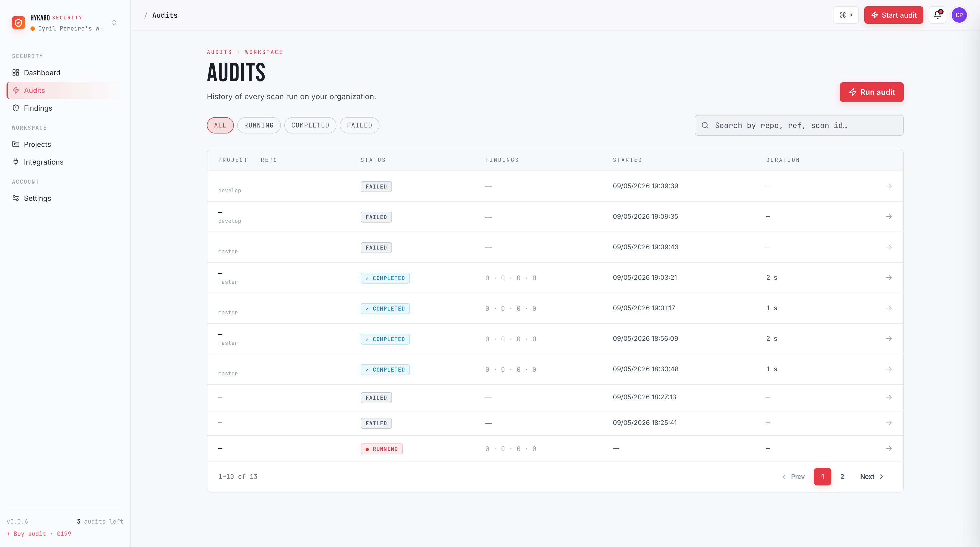Image resolution: width=980 pixels, height=547 pixels.
Task: Open audit started 19:09:35 via arrow
Action: coord(889,217)
